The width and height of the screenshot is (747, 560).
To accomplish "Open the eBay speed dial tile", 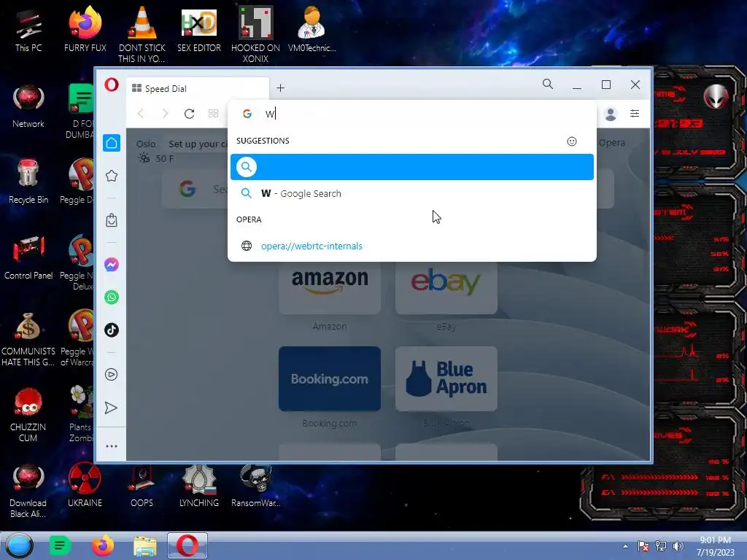I will [x=446, y=288].
